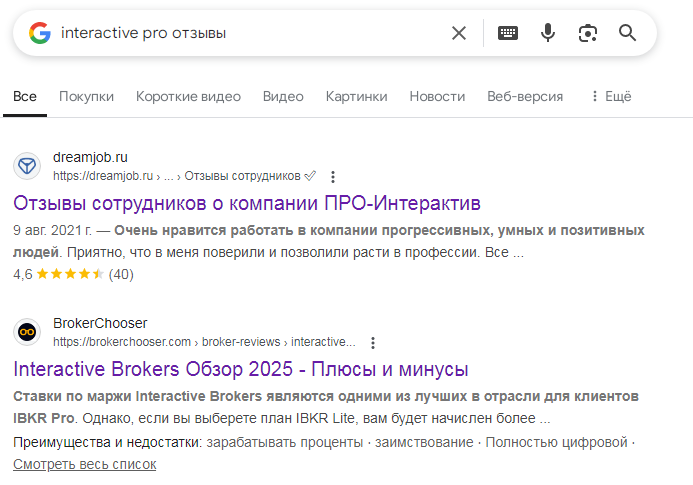Clear the search query with X
The image size is (693, 485).
coord(459,33)
